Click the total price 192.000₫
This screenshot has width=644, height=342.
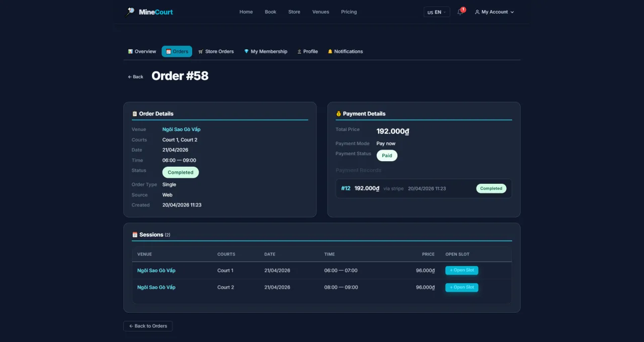(393, 131)
